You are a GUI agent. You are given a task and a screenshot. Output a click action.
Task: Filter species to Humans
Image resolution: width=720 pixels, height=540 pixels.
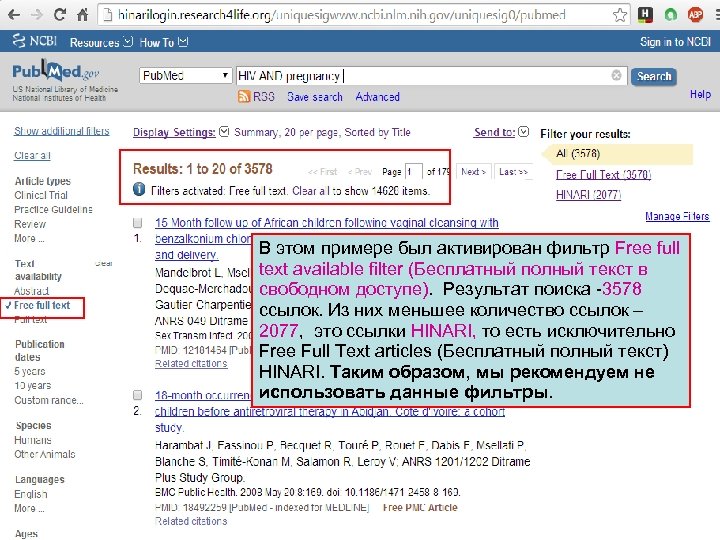tap(33, 440)
